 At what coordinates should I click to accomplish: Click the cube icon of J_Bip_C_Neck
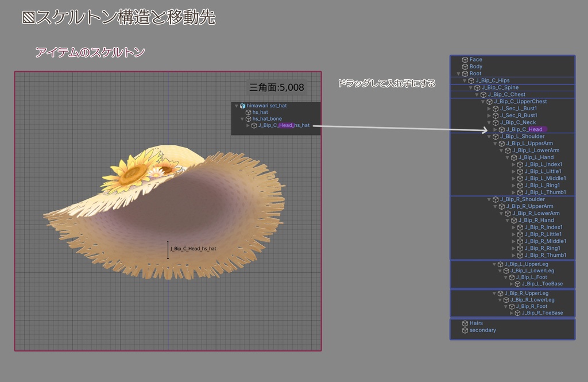496,122
